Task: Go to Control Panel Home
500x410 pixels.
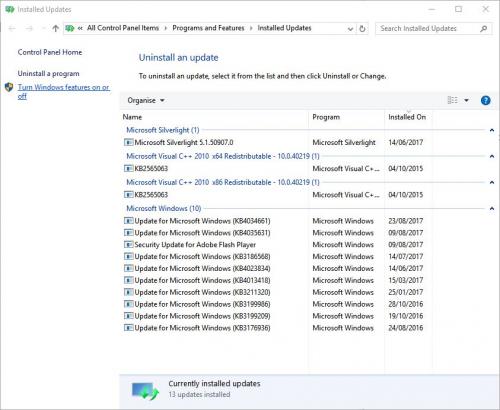Action: [50, 52]
